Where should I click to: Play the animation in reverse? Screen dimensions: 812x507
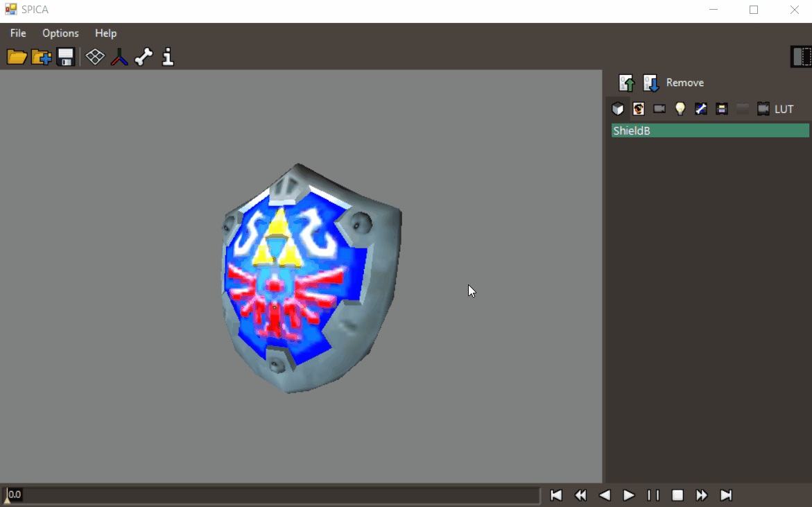click(605, 495)
